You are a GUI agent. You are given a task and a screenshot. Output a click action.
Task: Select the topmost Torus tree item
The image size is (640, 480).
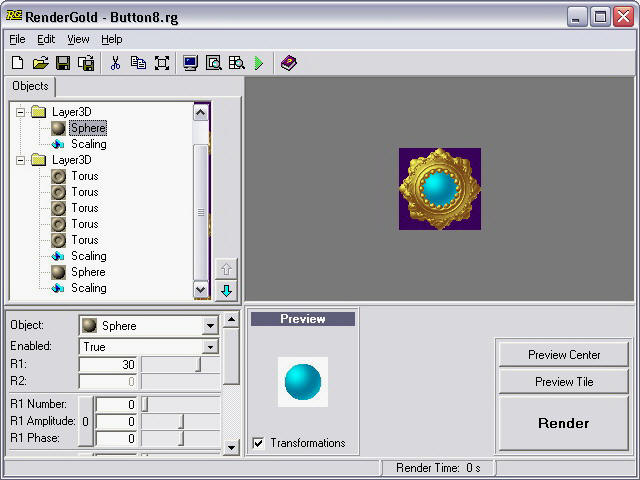(85, 176)
